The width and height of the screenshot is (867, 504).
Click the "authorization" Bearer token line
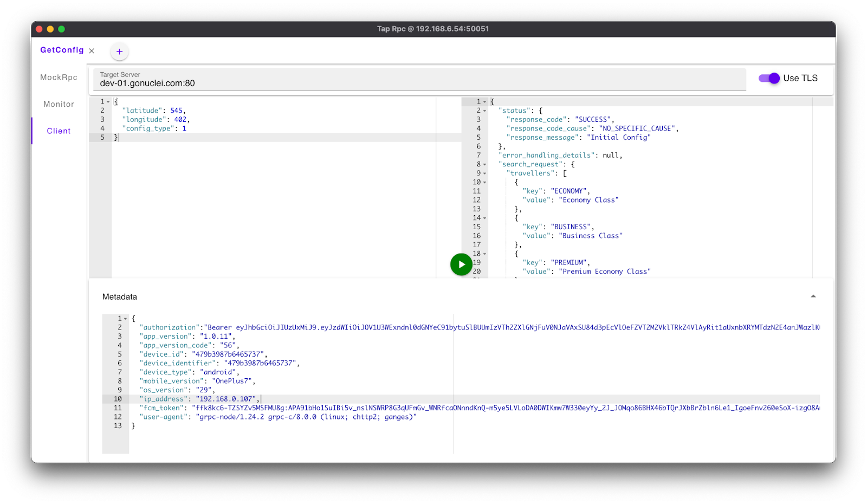(x=480, y=327)
